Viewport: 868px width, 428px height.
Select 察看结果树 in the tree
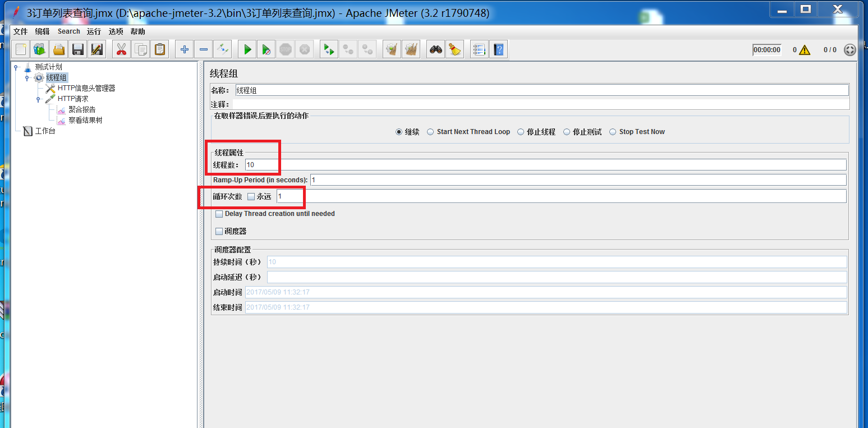pyautogui.click(x=85, y=120)
